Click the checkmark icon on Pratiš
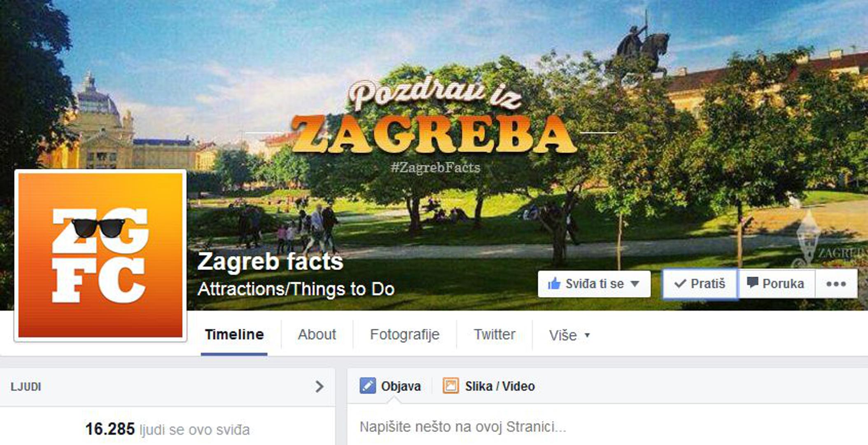Viewport: 868px width, 445px height. [x=680, y=283]
